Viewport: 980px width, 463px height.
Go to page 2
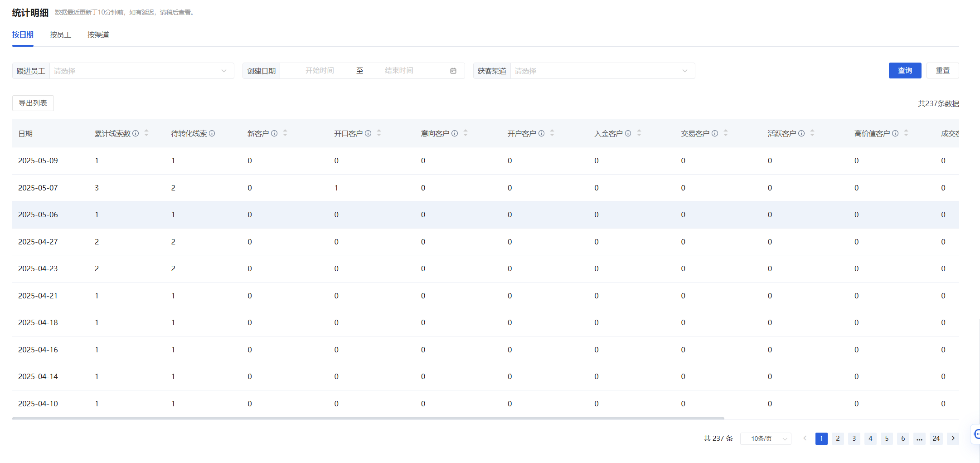[x=838, y=439]
